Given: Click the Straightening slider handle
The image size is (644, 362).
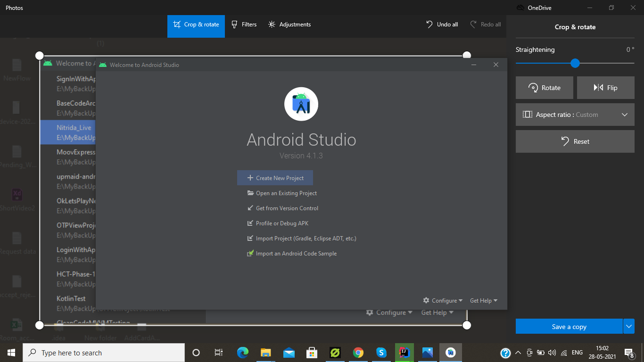Looking at the screenshot, I should (575, 63).
